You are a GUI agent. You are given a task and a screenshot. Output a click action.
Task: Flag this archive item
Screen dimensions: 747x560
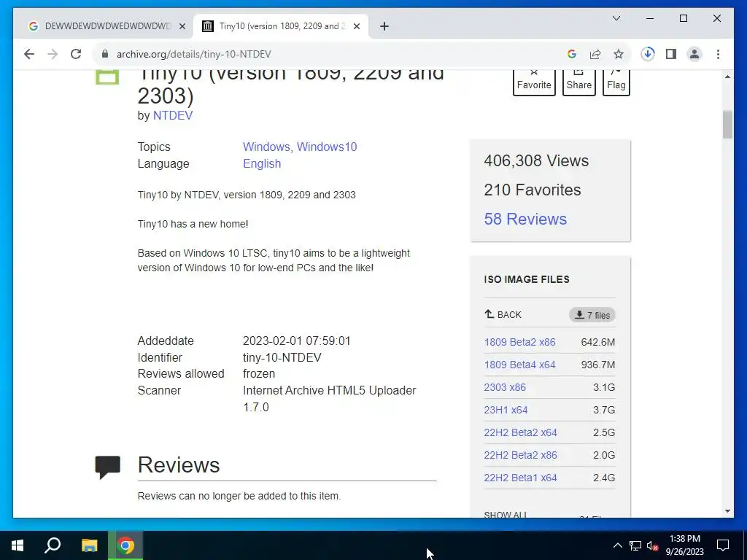coord(616,82)
